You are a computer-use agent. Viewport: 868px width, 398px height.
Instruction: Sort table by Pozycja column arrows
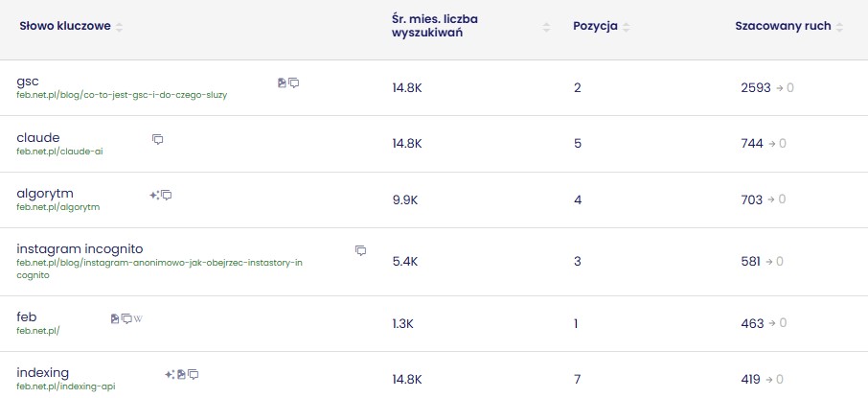point(627,27)
